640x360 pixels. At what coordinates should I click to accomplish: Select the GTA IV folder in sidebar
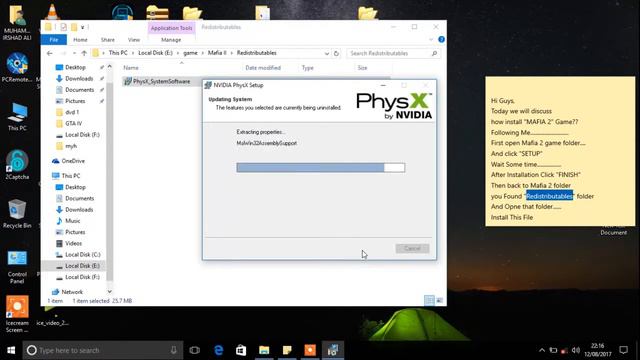point(73,123)
